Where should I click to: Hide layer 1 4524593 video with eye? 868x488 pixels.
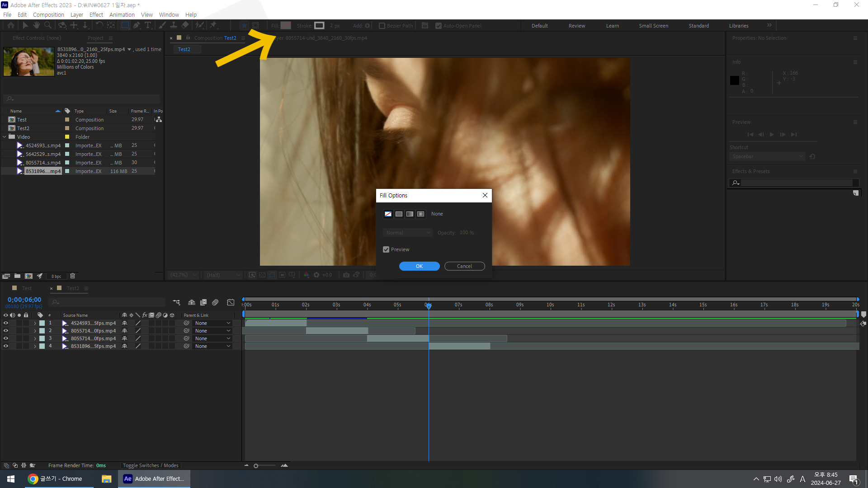pos(6,323)
